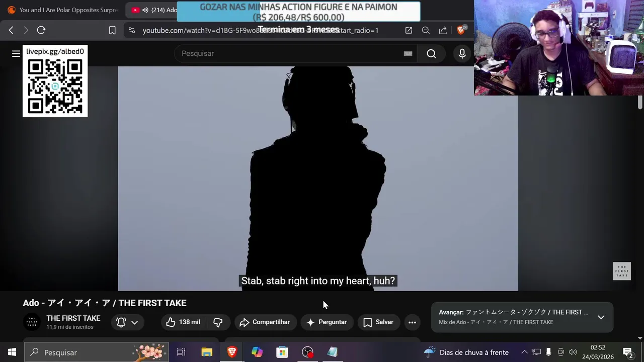Click the rightmost notepad-style app on the taskbar
The image size is (644, 362).
tap(333, 352)
